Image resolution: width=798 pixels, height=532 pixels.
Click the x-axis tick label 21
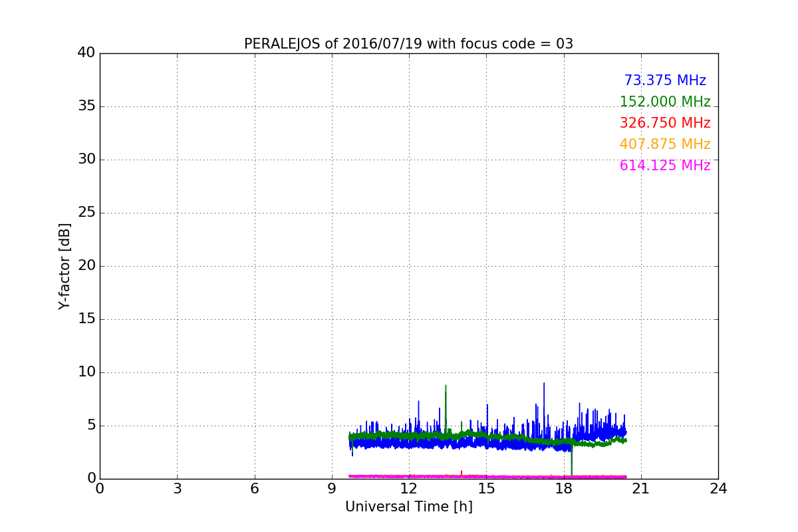(x=641, y=489)
